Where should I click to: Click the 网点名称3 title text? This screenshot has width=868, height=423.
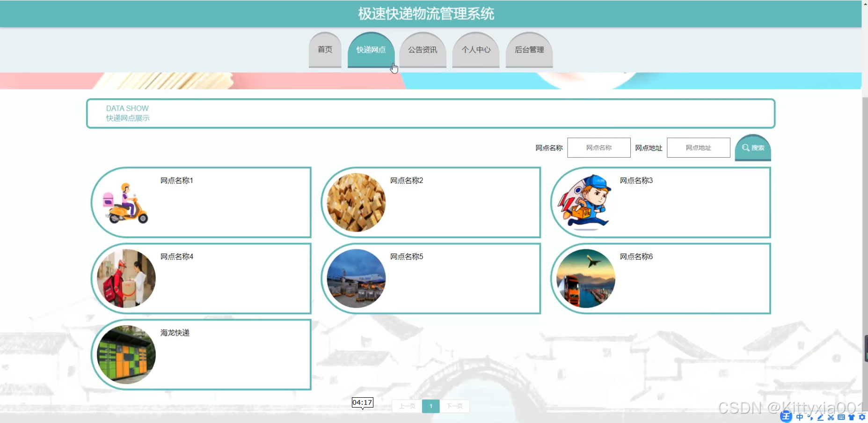coord(636,181)
